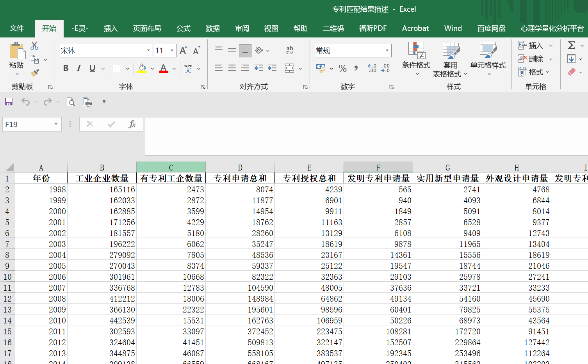The image size is (588, 364).
Task: Toggle Italic formatting
Action: pos(79,68)
